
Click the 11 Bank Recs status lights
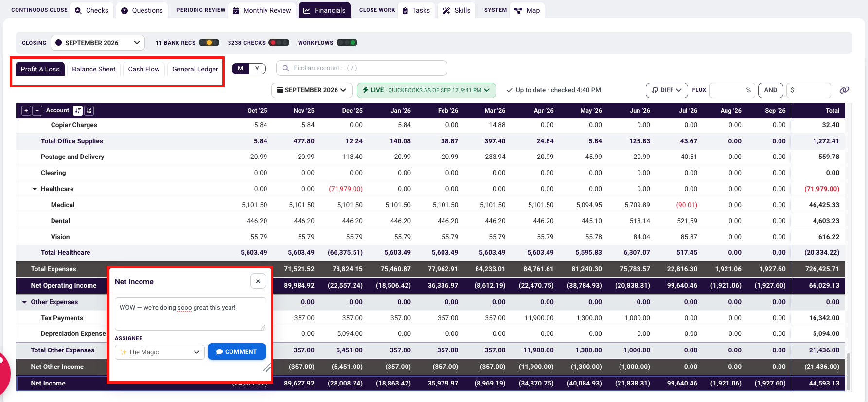209,43
